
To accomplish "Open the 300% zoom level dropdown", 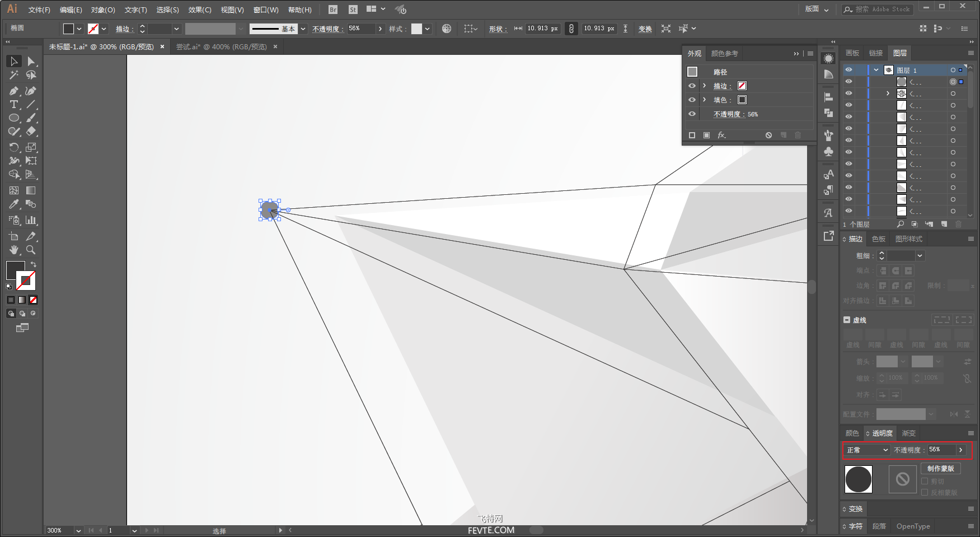I will coord(78,530).
